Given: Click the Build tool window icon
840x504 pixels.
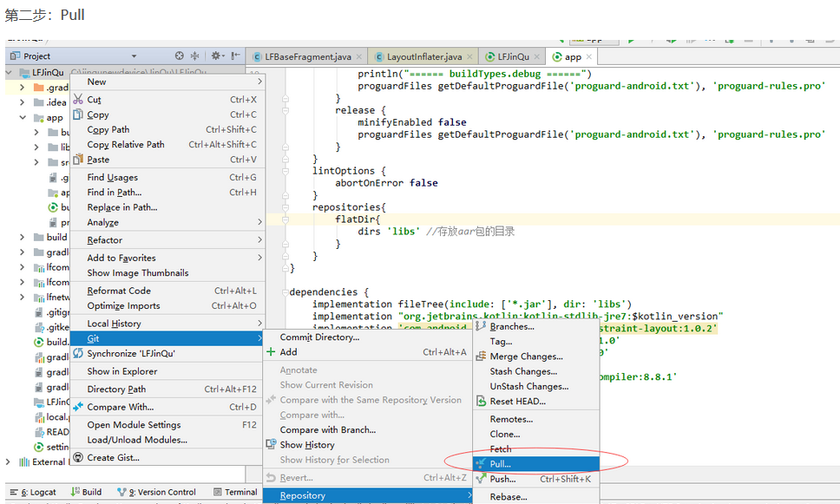Looking at the screenshot, I should pyautogui.click(x=75, y=492).
